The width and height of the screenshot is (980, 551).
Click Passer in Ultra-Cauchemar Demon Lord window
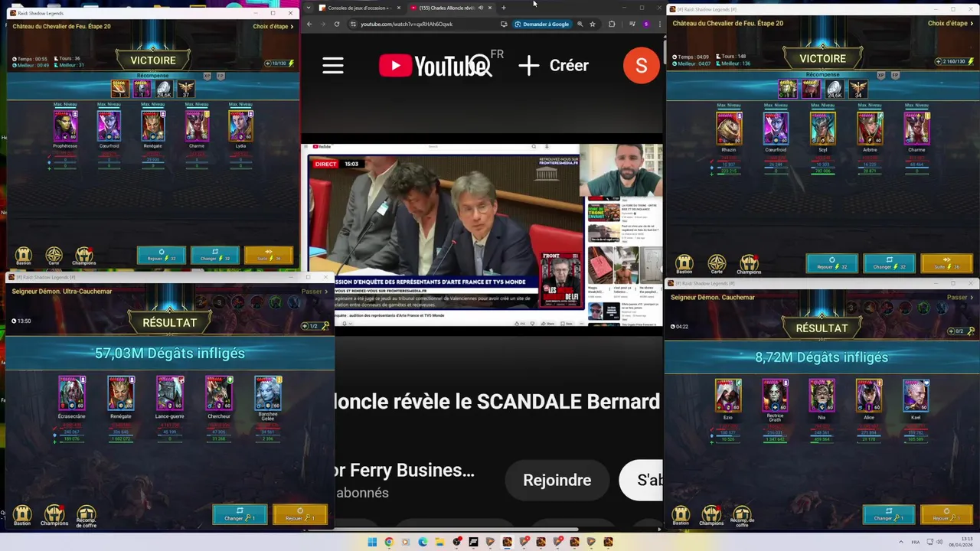point(314,292)
